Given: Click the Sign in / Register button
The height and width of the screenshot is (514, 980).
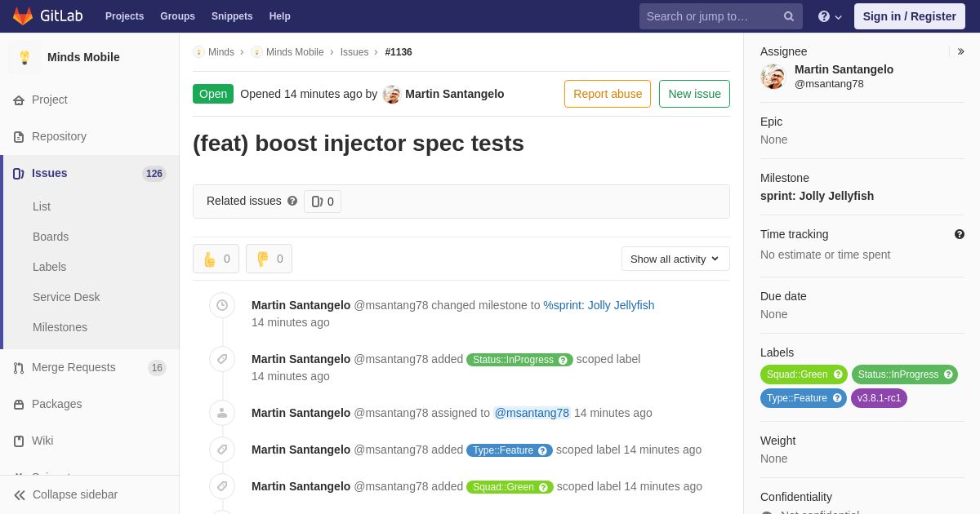Looking at the screenshot, I should 910,16.
